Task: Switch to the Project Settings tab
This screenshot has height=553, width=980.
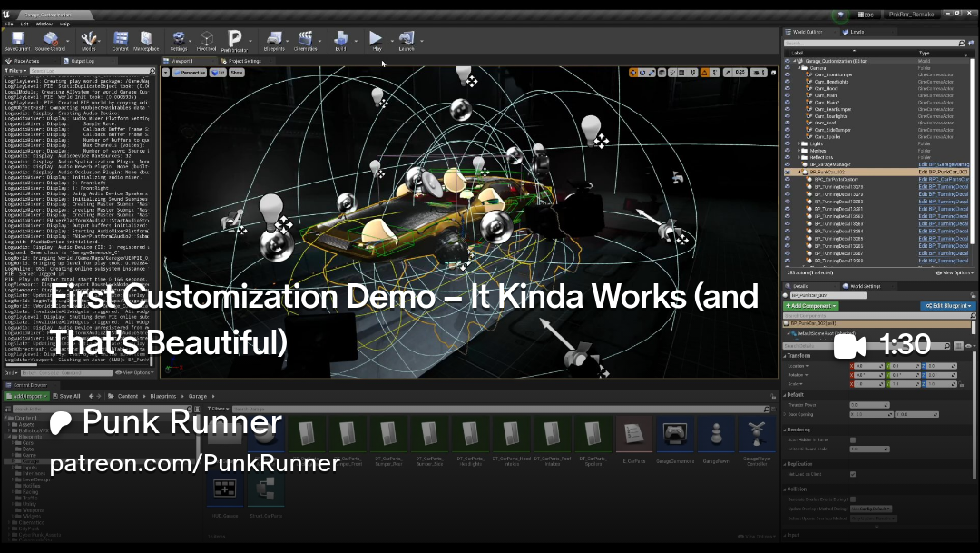Action: 244,61
